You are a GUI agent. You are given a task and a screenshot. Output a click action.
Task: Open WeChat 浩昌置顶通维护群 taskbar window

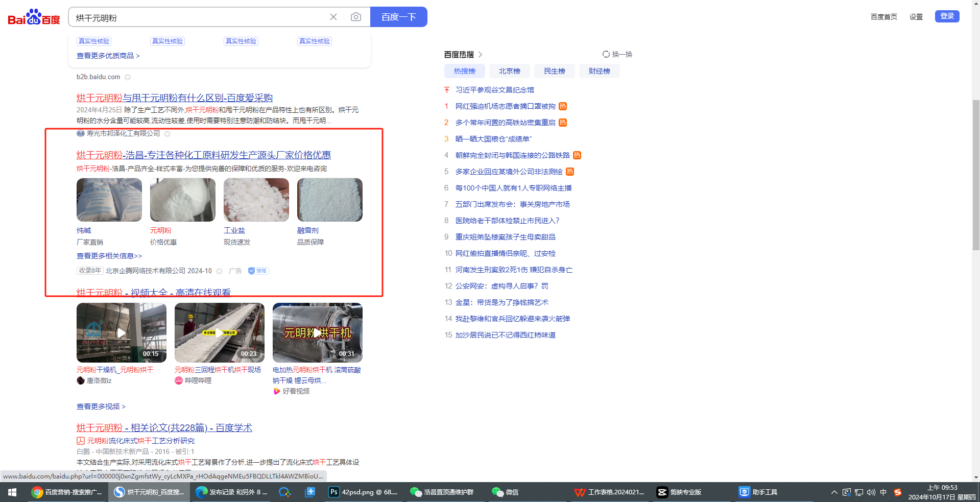[x=442, y=492]
